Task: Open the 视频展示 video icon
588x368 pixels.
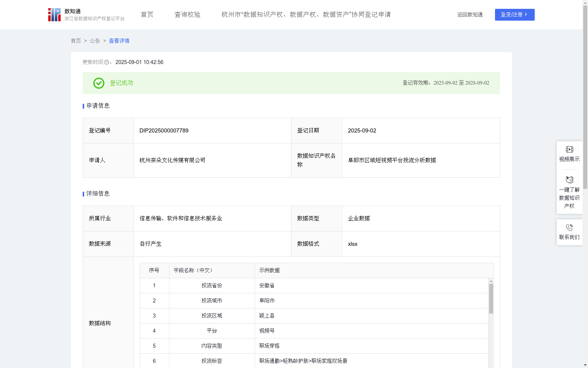Action: pos(569,149)
